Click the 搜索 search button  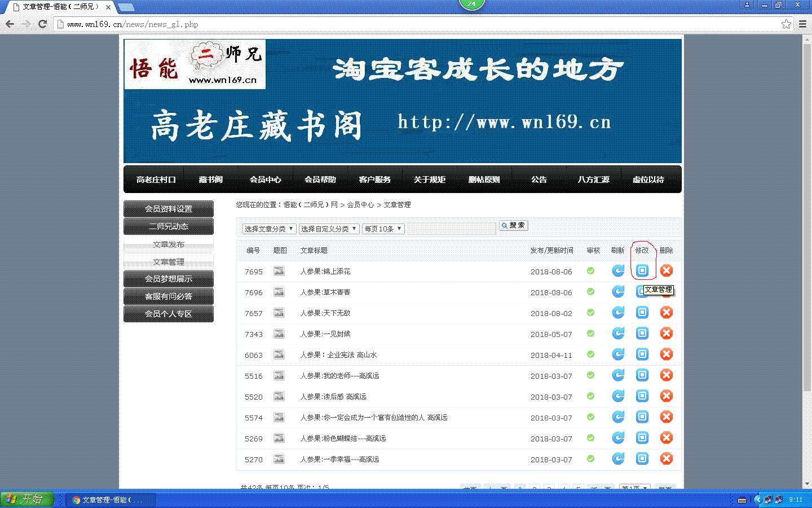pos(513,225)
